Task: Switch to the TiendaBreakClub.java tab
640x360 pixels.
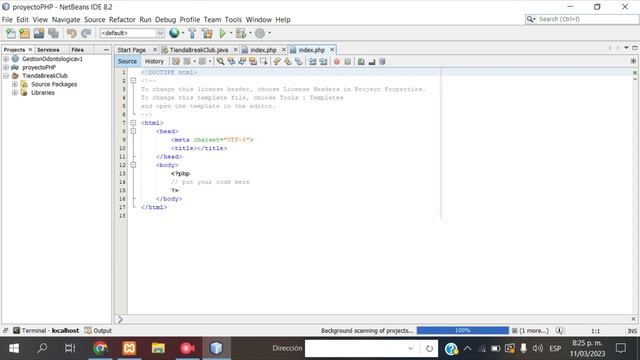Action: point(199,50)
